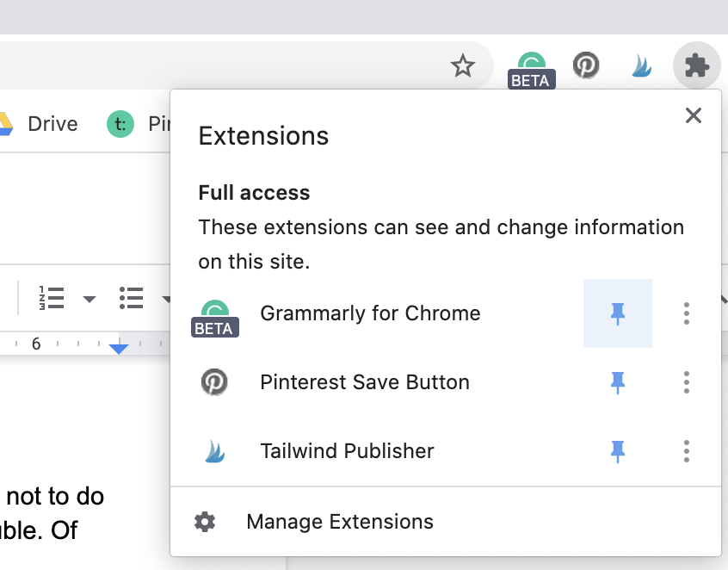Viewport: 728px width, 570px height.
Task: Dismiss the Extensions popup with the X
Action: (x=694, y=115)
